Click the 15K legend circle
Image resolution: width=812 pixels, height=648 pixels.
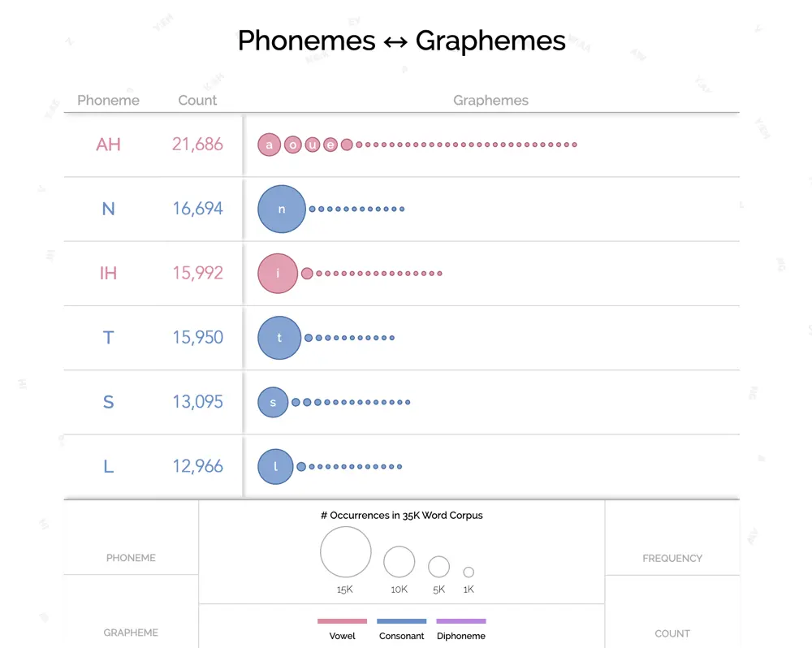pyautogui.click(x=346, y=552)
